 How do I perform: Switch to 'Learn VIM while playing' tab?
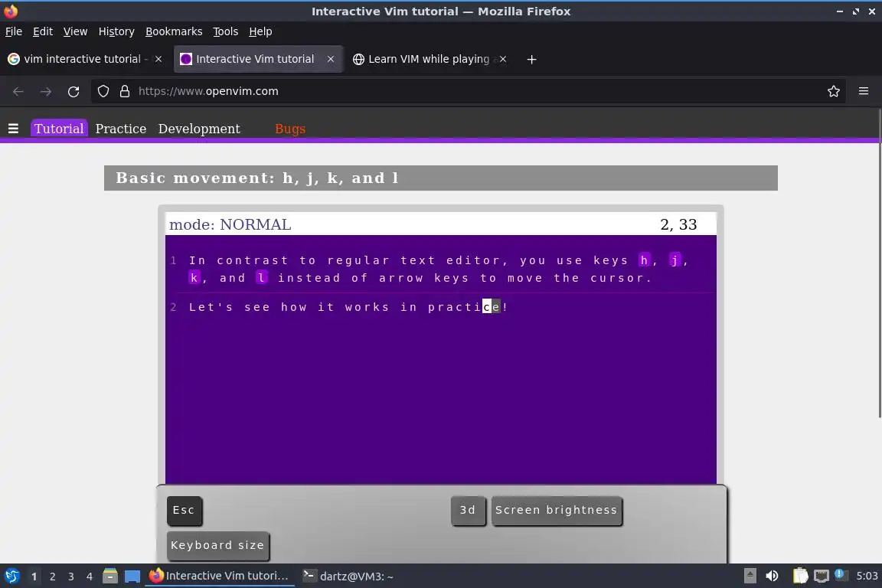coord(429,59)
